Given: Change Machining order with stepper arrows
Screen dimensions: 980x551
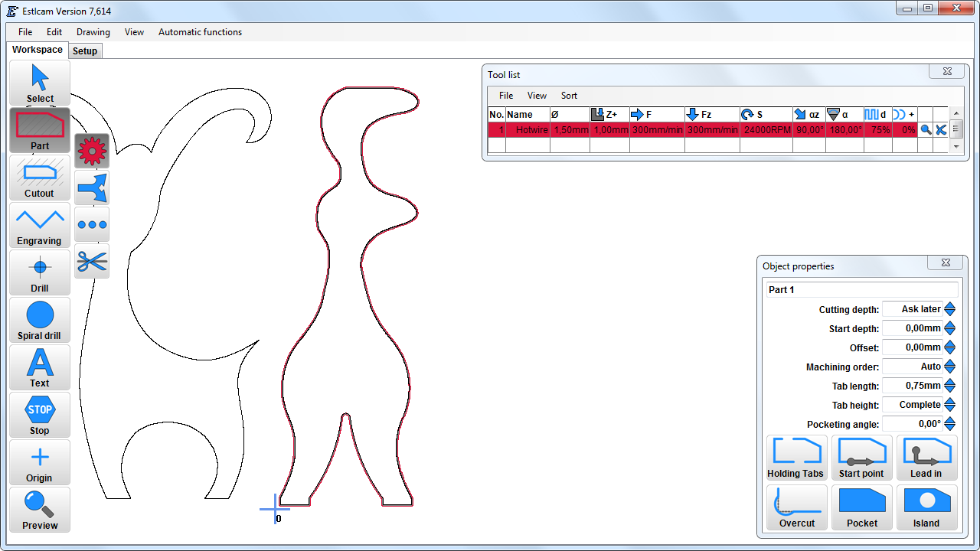Looking at the screenshot, I should [x=950, y=367].
